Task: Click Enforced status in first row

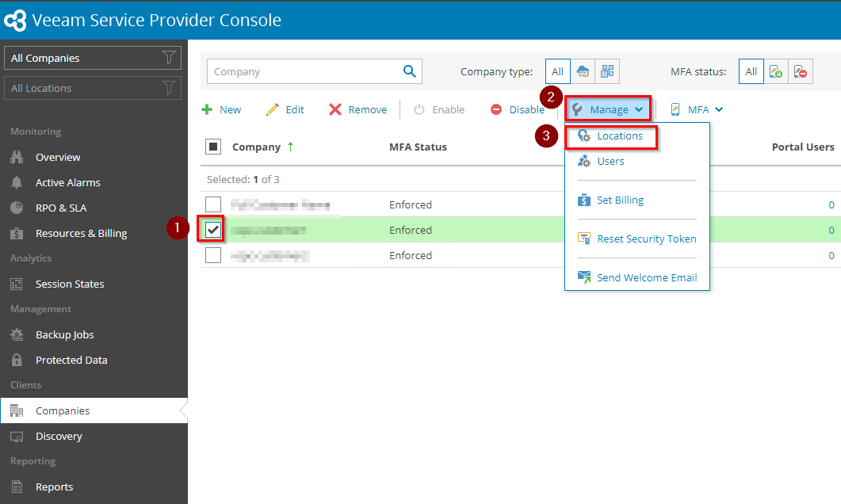Action: 411,204
